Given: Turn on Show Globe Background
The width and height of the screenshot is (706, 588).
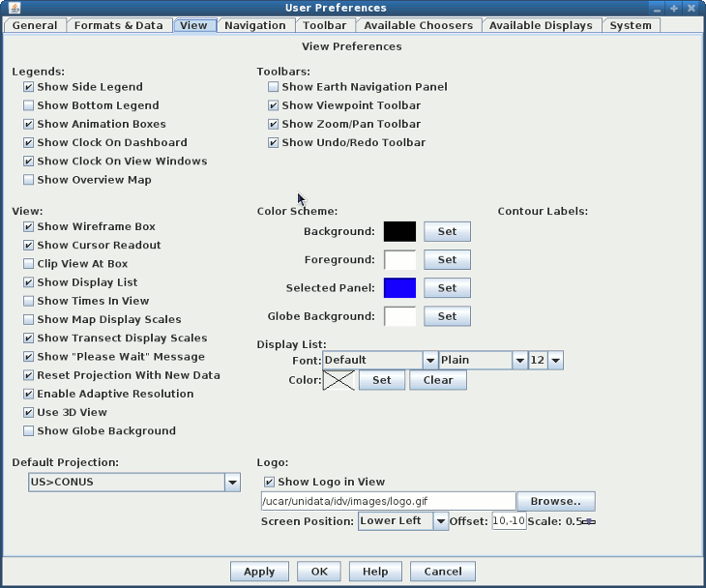Looking at the screenshot, I should 29,431.
